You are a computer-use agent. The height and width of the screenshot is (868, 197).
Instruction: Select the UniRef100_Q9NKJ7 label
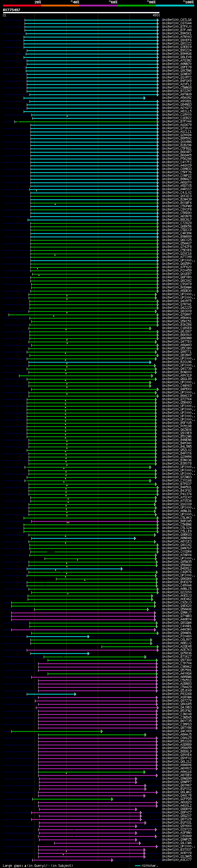pyautogui.click(x=176, y=613)
